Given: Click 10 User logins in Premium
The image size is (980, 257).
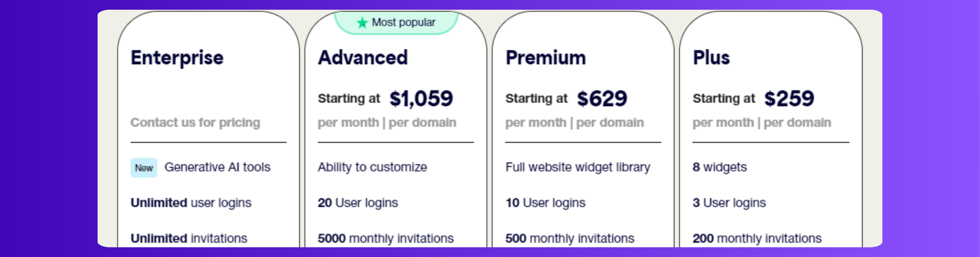Looking at the screenshot, I should click(545, 203).
